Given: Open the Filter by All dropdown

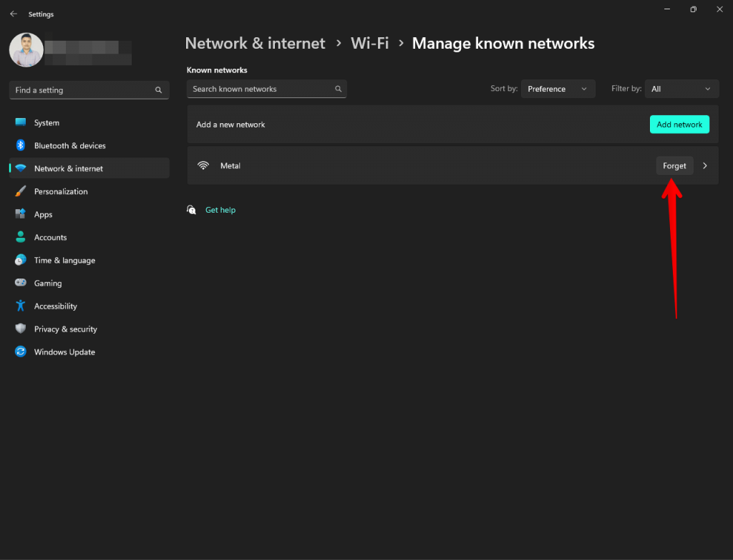Looking at the screenshot, I should [x=681, y=89].
